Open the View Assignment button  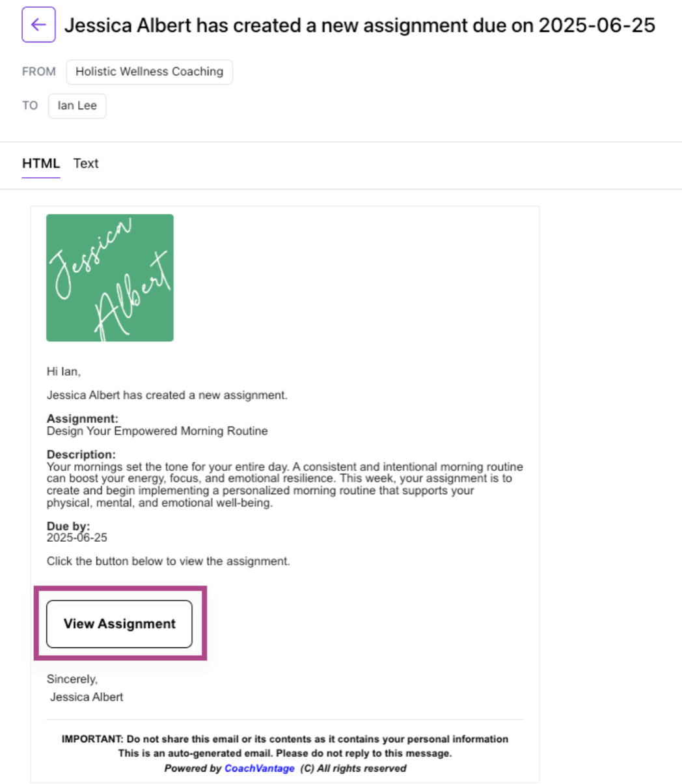coord(120,624)
